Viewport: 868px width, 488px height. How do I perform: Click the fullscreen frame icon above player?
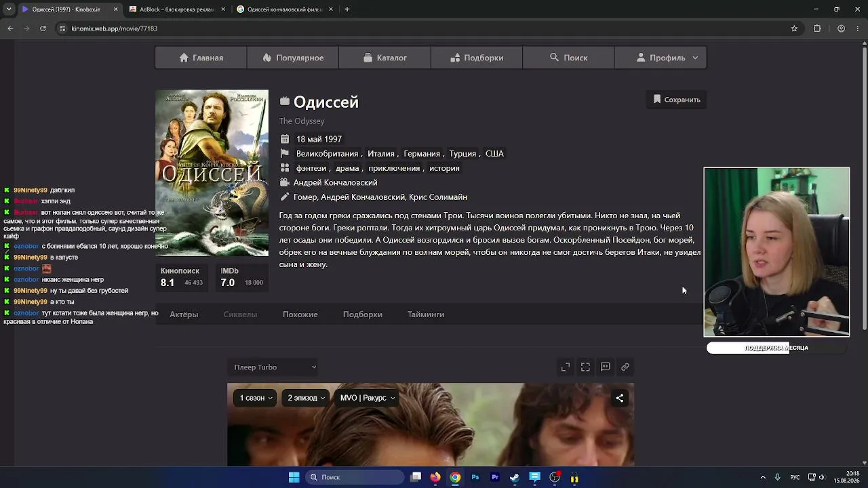click(585, 367)
